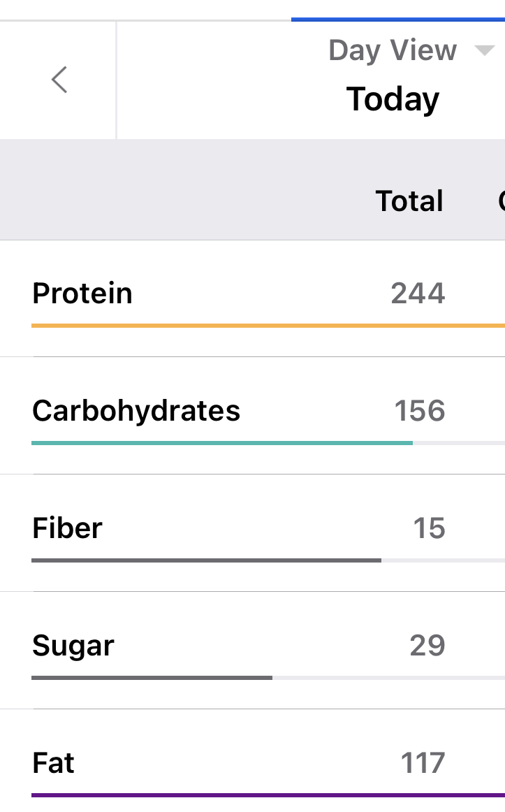Click the gray Sugar progress bar

[x=152, y=677]
